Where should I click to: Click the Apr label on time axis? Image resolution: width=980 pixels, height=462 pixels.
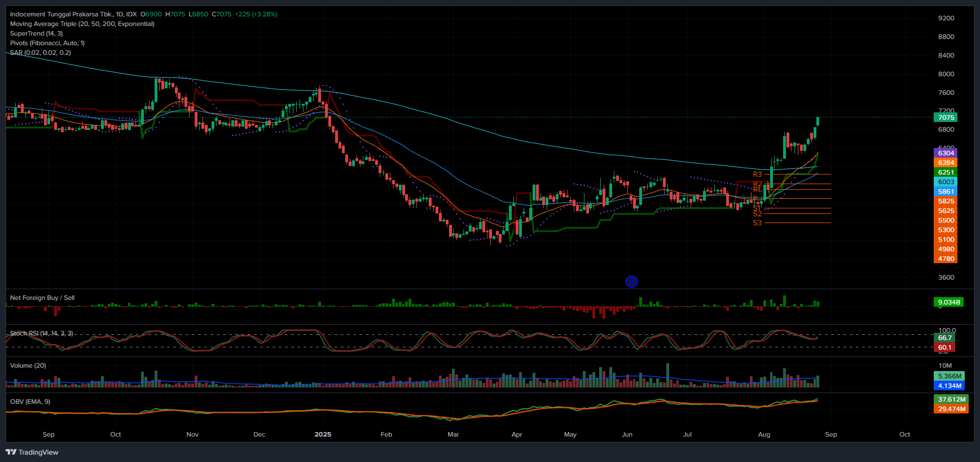point(516,434)
